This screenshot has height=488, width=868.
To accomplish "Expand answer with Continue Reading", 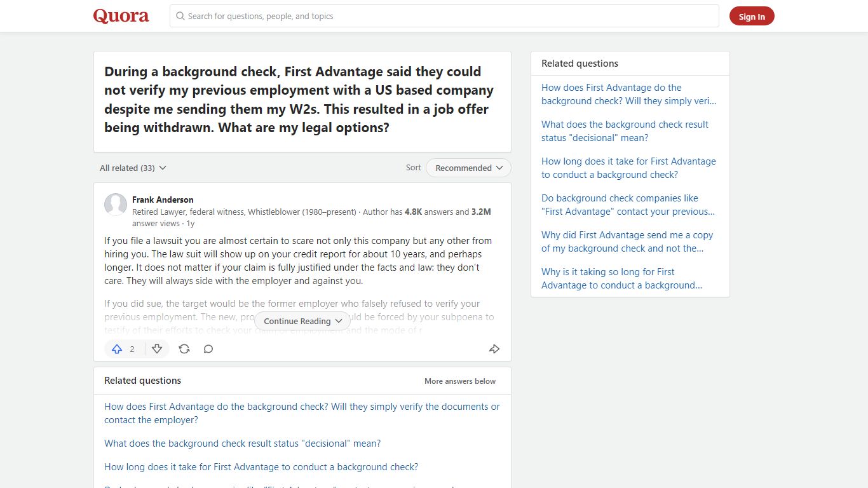I will pyautogui.click(x=302, y=321).
